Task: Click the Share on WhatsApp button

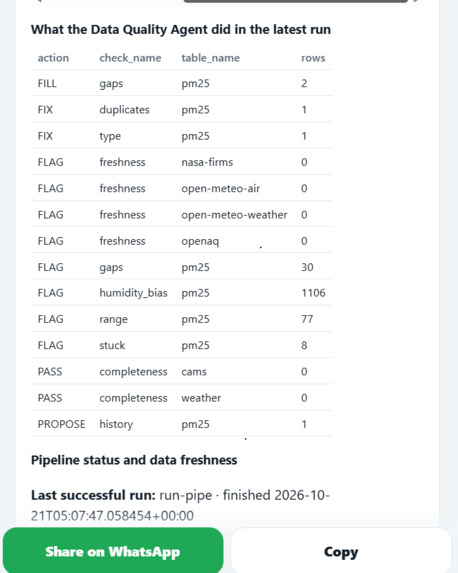Action: tap(113, 551)
